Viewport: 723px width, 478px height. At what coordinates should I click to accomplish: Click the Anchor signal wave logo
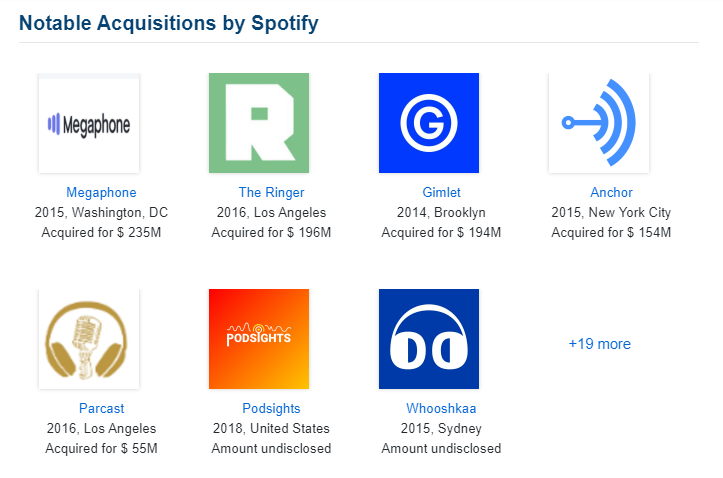[599, 123]
